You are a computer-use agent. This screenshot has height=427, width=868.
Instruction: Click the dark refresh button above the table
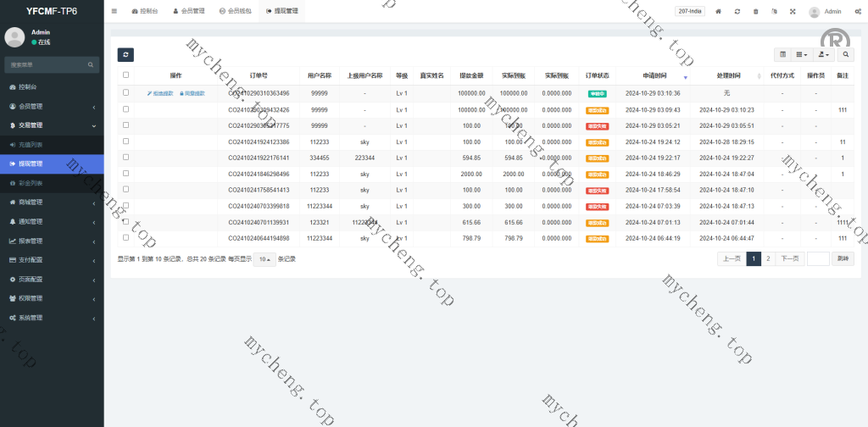click(125, 54)
